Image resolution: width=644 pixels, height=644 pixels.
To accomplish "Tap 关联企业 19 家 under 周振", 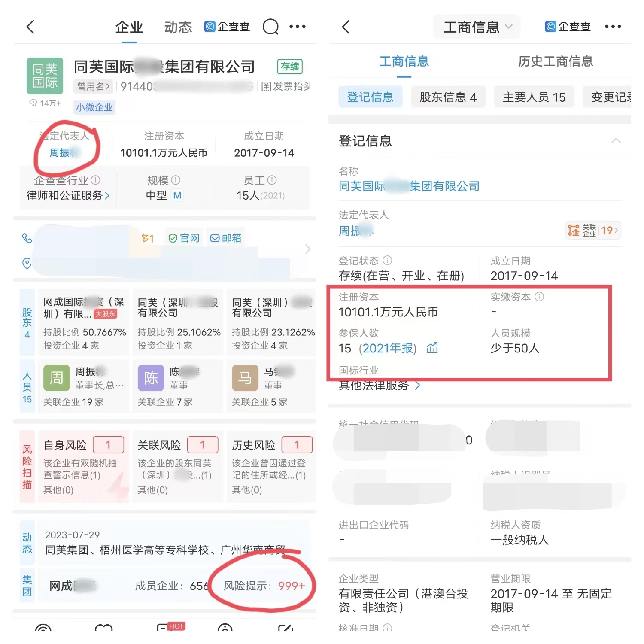I will pyautogui.click(x=73, y=402).
